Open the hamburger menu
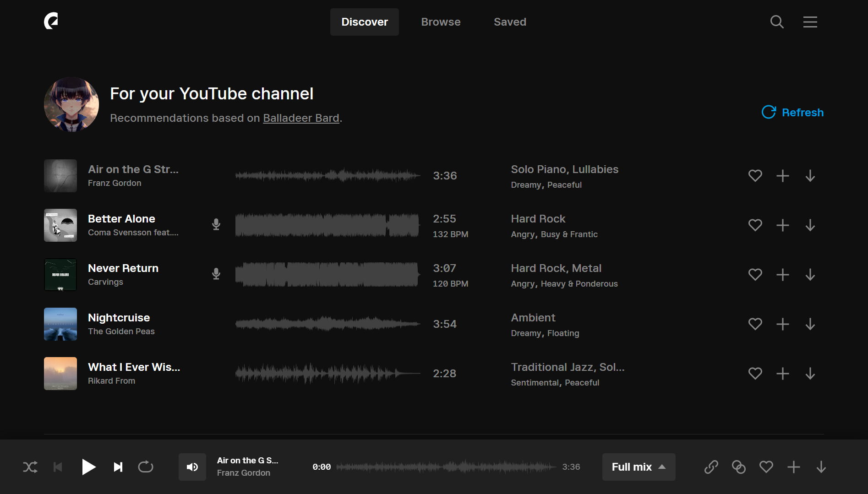 (810, 22)
